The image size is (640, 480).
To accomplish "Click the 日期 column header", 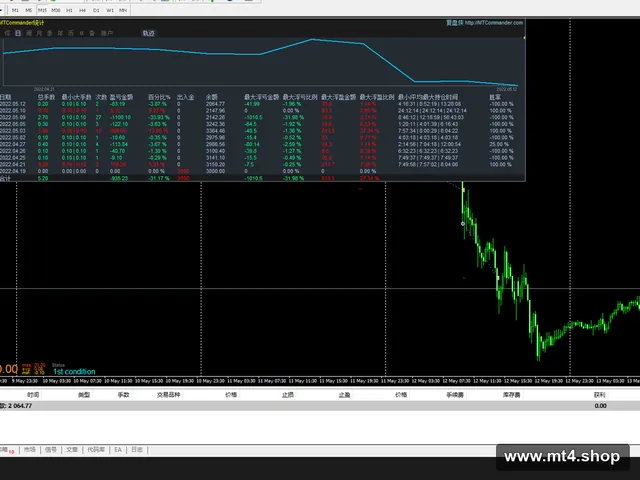I will [x=5, y=97].
